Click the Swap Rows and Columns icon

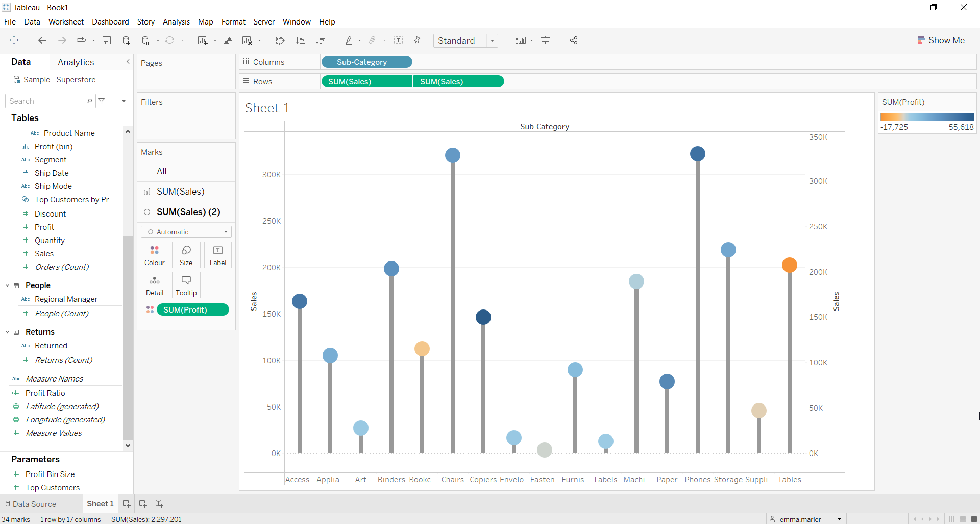pyautogui.click(x=280, y=40)
